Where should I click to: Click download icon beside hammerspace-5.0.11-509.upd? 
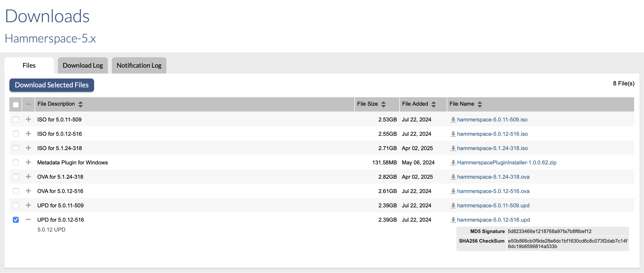point(453,206)
